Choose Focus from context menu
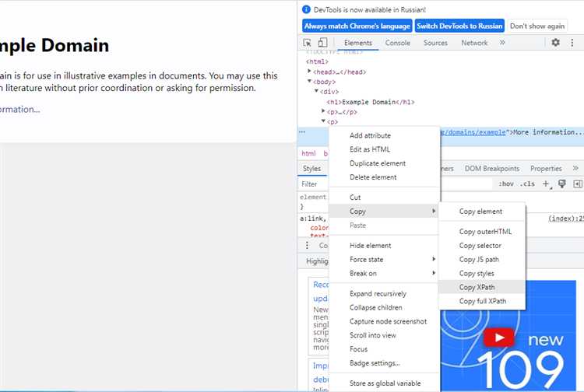This screenshot has width=584, height=392. click(384, 349)
